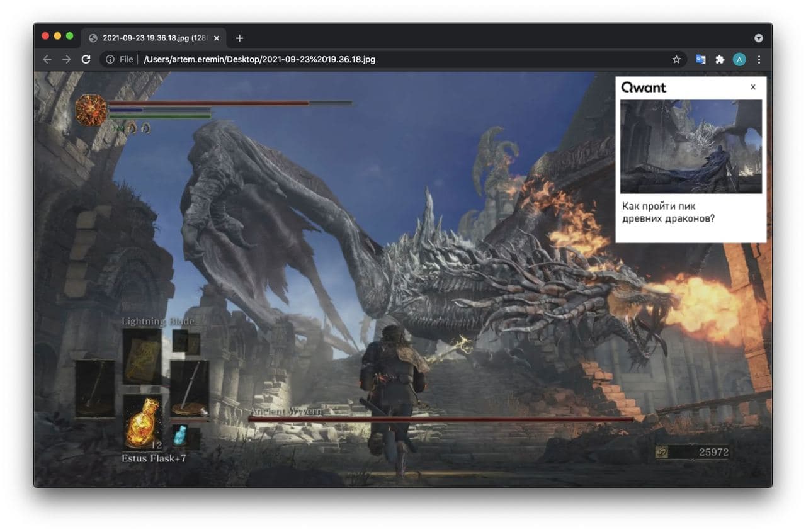Click the 'Lightning Blade' label
This screenshot has width=806, height=532.
157,322
